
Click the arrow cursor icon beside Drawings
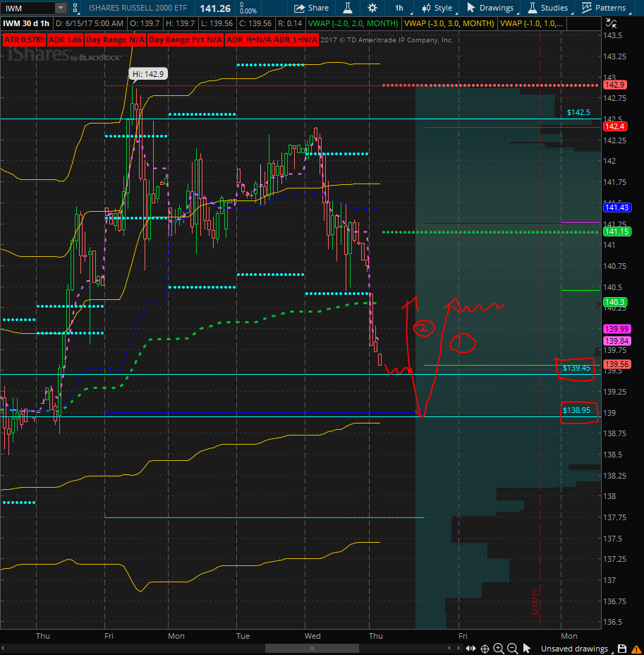tap(470, 8)
